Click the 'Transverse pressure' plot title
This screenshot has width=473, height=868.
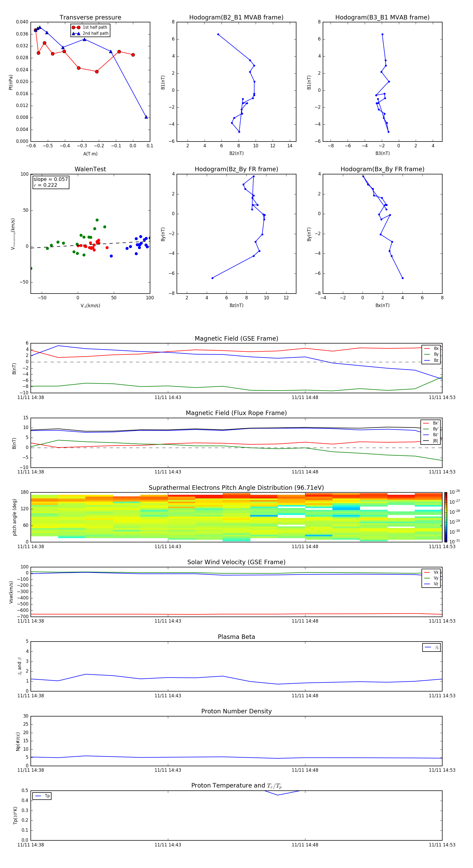coord(90,18)
